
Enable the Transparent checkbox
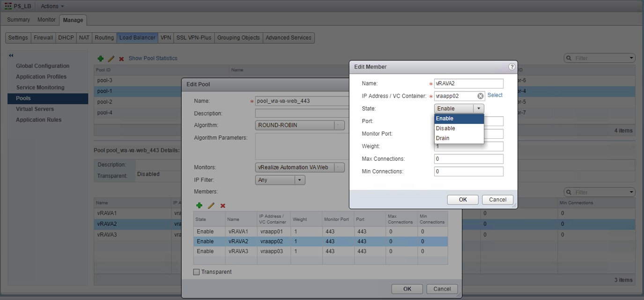pos(196,272)
